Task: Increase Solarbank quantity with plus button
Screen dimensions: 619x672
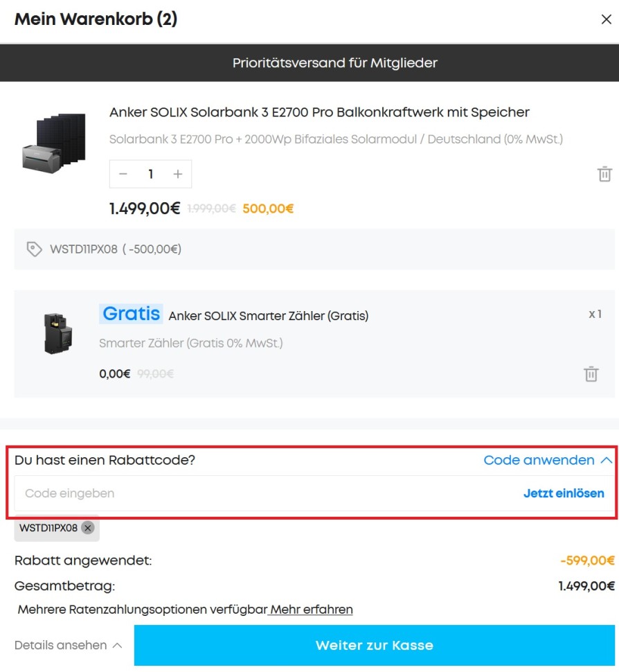Action: point(178,174)
